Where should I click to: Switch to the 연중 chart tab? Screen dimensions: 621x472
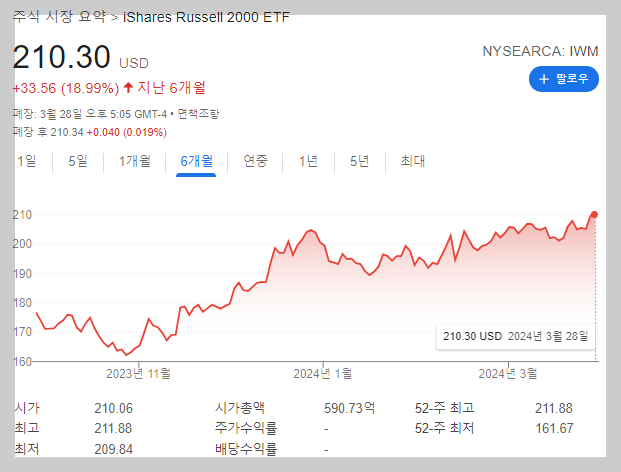point(255,161)
